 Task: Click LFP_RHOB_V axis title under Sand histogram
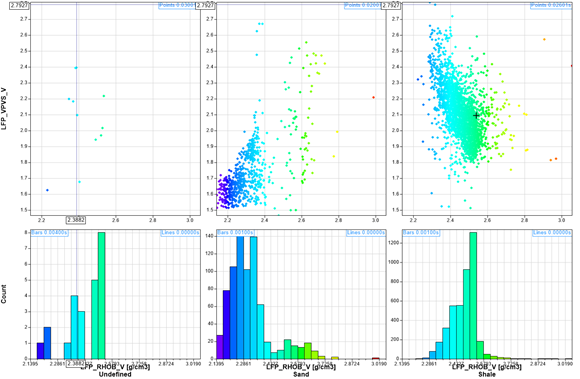[301, 367]
